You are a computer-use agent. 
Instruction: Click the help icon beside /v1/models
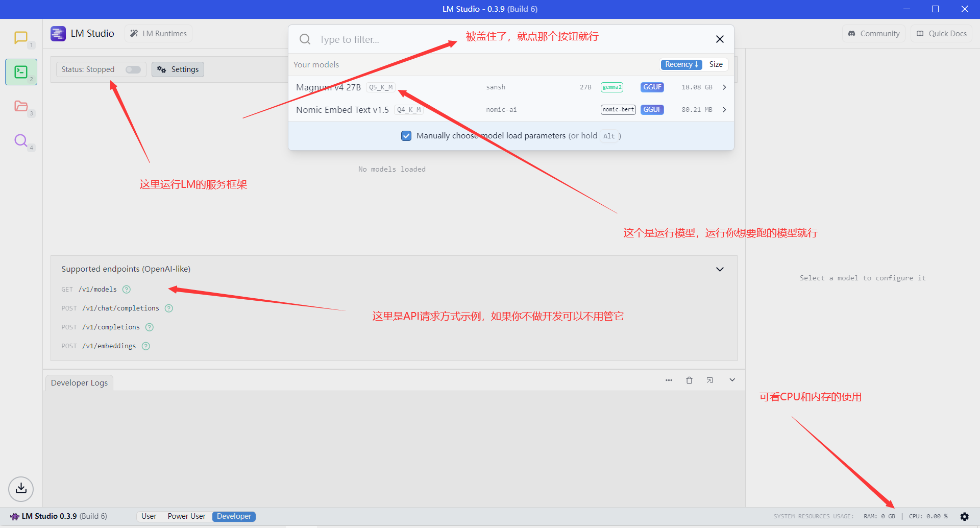(127, 290)
